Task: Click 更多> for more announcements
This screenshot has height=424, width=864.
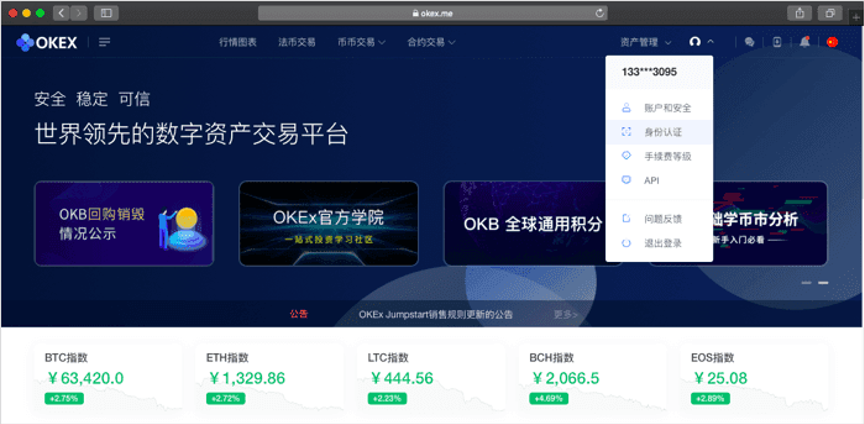Action: tap(565, 315)
